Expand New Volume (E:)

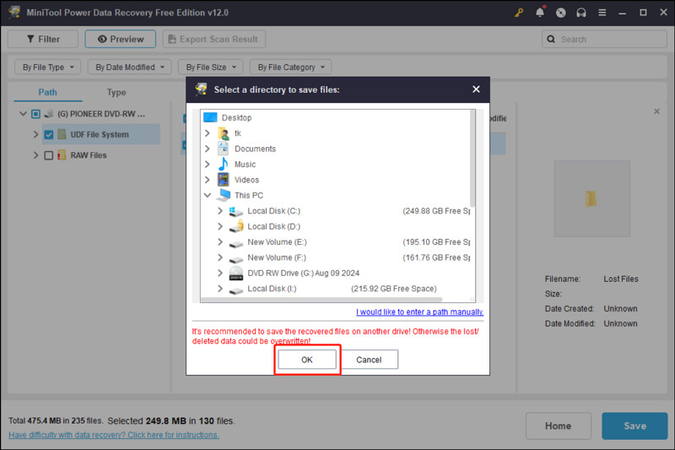[220, 242]
